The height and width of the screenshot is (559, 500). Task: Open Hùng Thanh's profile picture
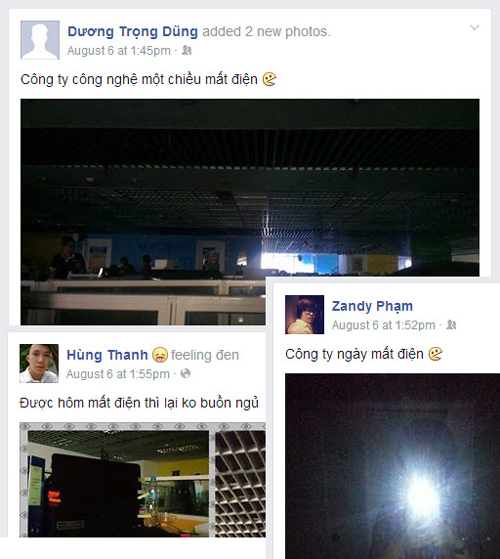click(x=39, y=363)
